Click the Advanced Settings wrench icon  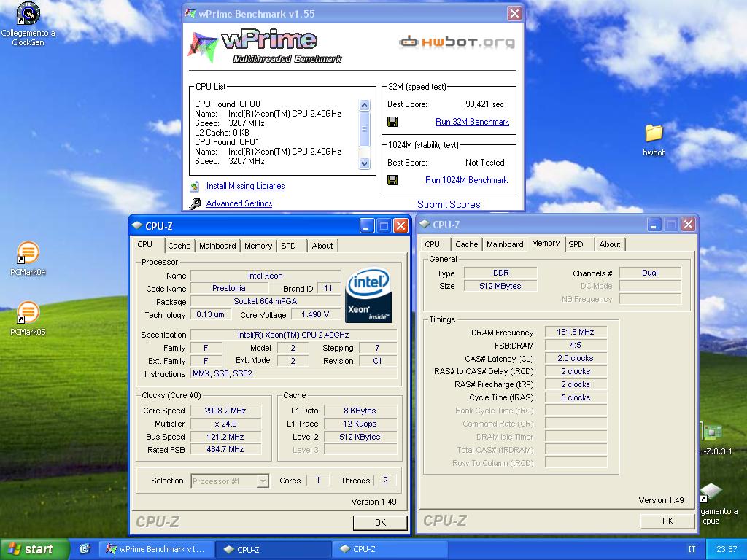tap(194, 204)
